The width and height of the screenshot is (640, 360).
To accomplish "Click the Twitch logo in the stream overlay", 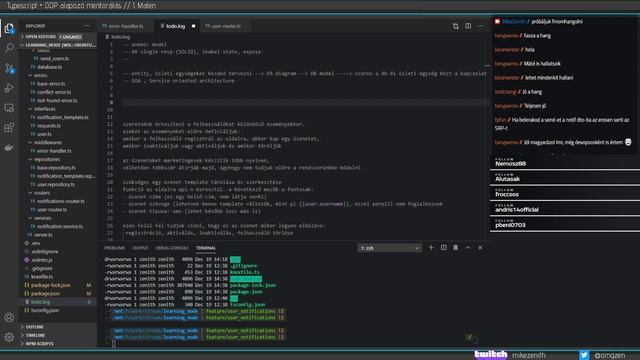I will 491,355.
